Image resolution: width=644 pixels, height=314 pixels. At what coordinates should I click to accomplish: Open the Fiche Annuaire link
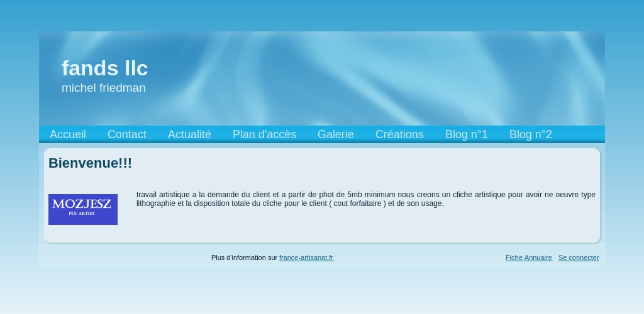tap(529, 258)
